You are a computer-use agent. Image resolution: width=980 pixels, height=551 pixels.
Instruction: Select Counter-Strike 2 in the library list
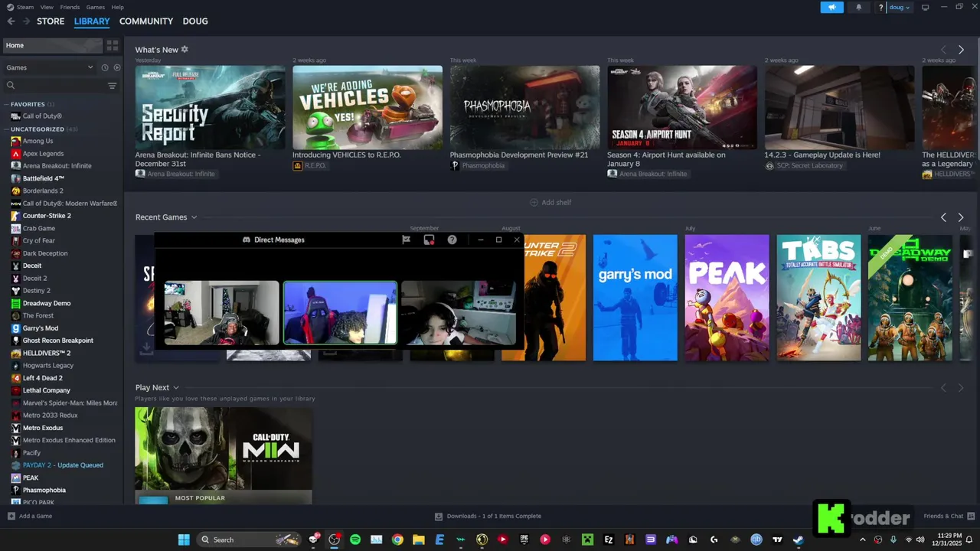46,216
